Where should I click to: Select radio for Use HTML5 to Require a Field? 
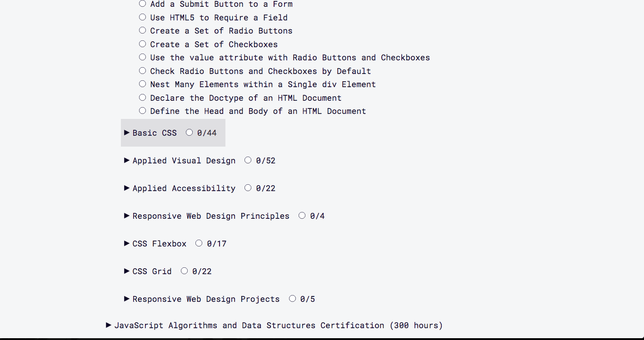pyautogui.click(x=143, y=17)
